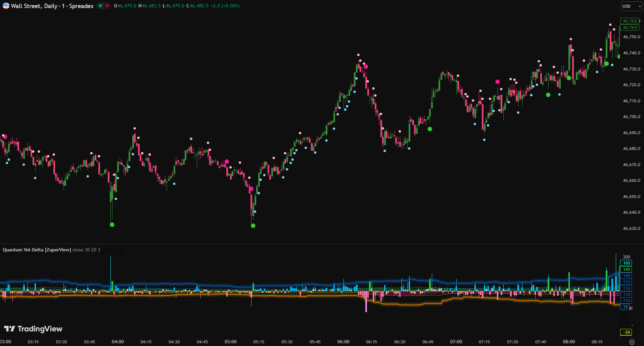Click the magenta dot at the 06:10 peak
This screenshot has width=644, height=346.
366,67
